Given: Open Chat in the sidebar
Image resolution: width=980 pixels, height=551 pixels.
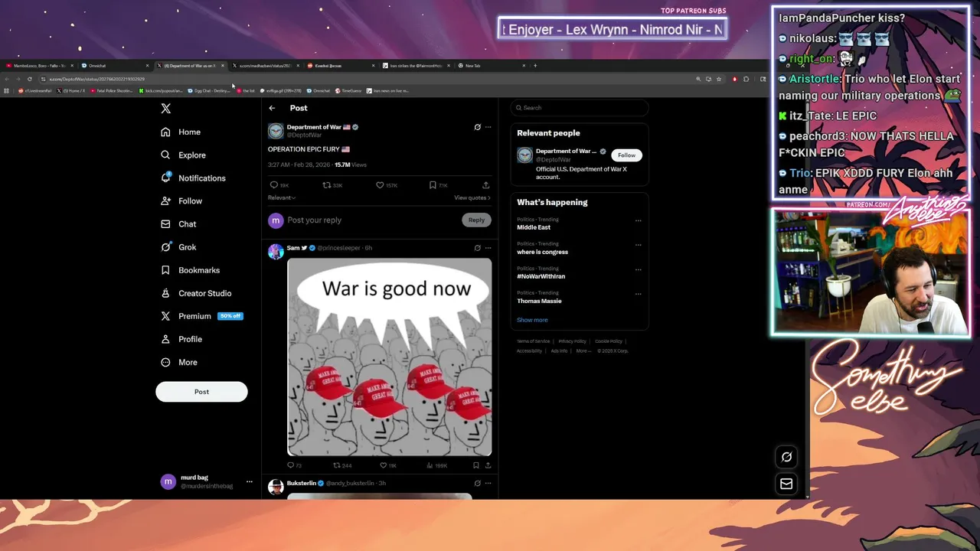Looking at the screenshot, I should click(x=178, y=223).
